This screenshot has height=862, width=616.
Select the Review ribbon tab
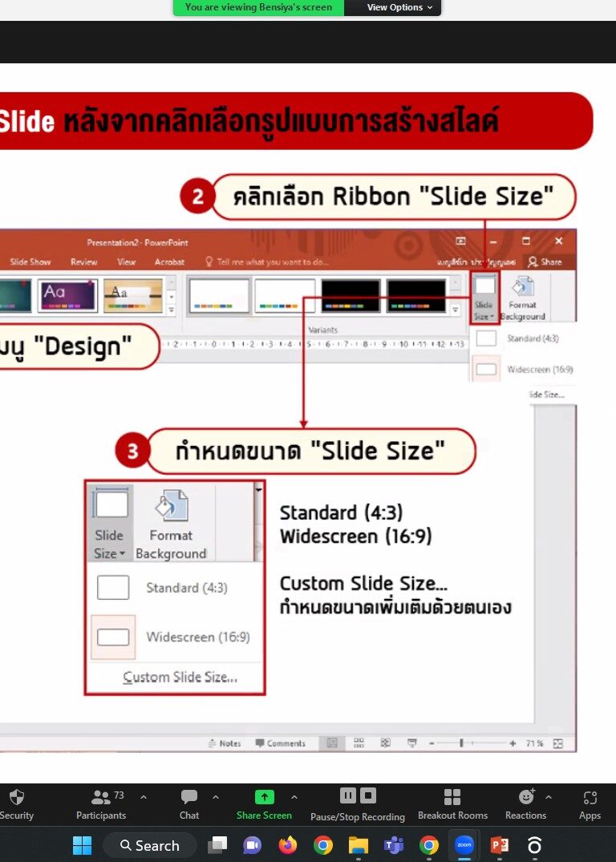[83, 261]
